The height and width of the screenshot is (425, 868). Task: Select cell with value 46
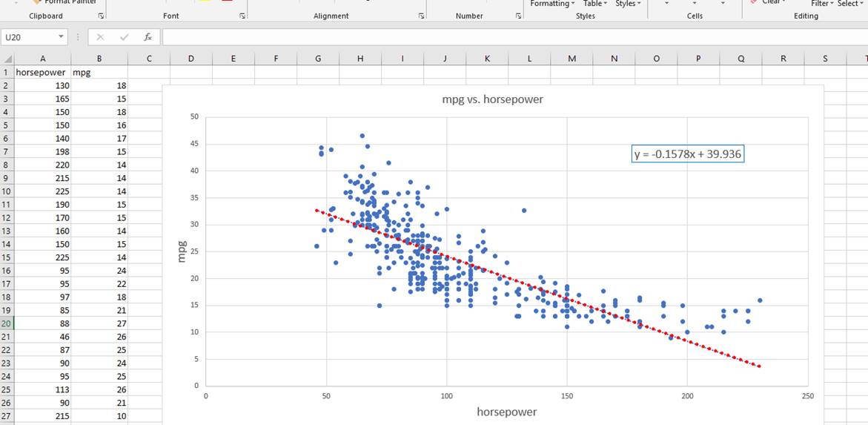43,337
